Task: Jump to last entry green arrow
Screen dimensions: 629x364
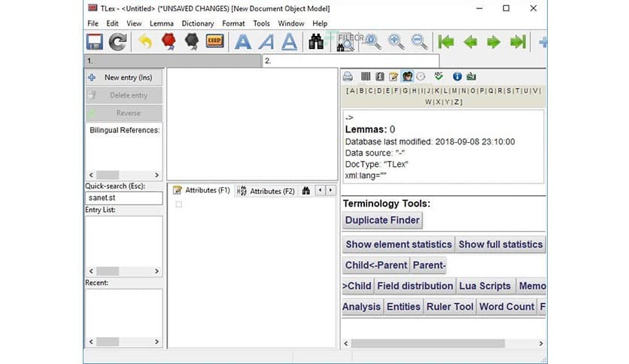Action: [x=518, y=41]
